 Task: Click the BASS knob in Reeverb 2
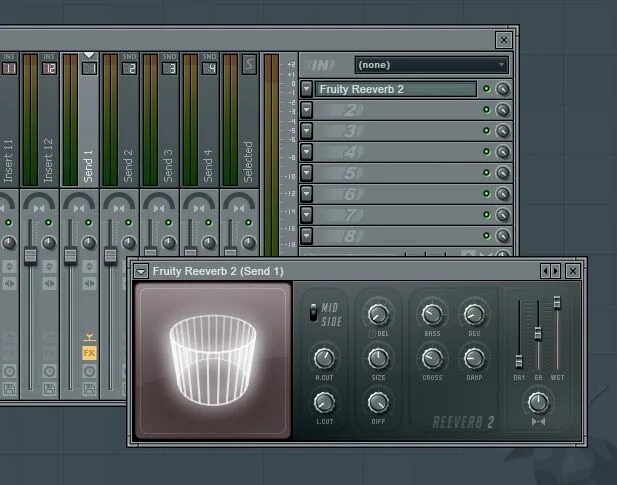[432, 315]
